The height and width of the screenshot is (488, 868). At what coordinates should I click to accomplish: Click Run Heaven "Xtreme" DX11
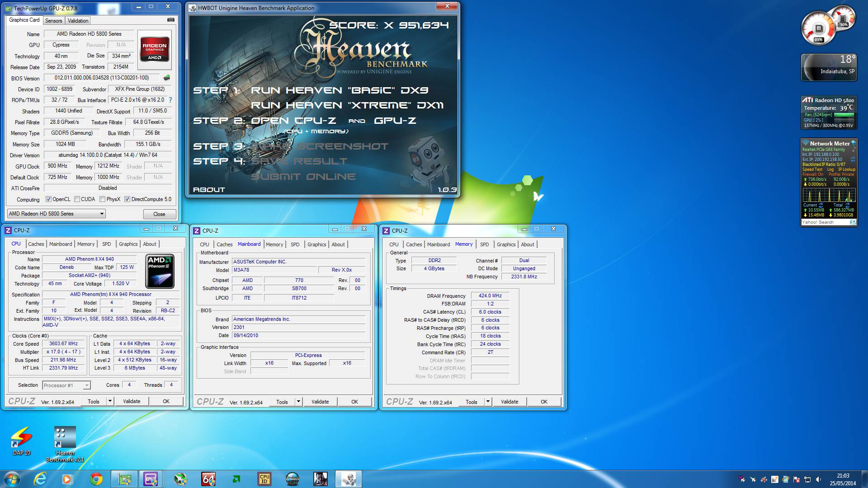point(347,105)
